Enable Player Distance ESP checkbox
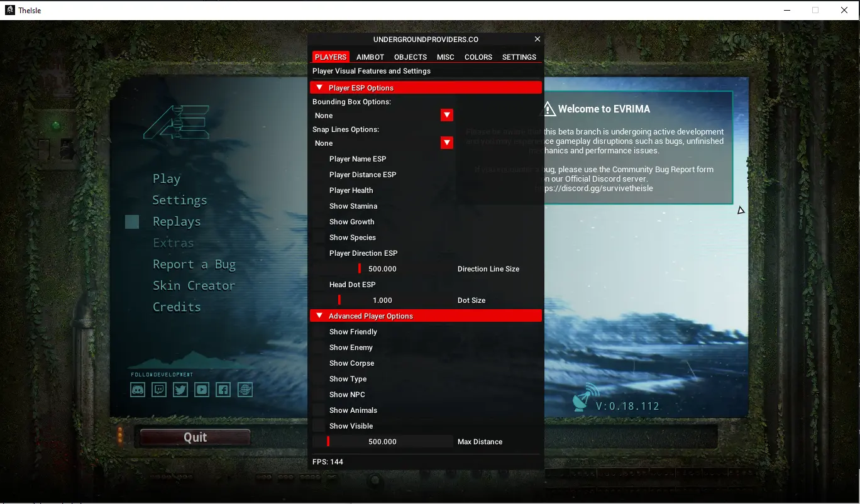Screen dimensions: 860x504 (x=319, y=175)
